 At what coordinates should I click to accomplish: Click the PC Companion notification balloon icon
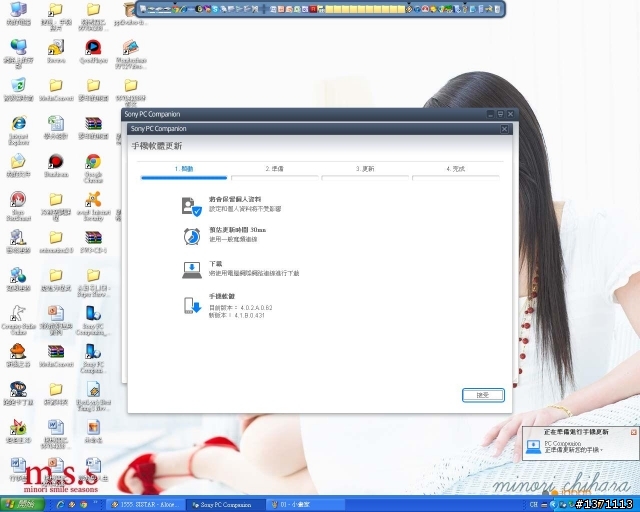pos(533,446)
